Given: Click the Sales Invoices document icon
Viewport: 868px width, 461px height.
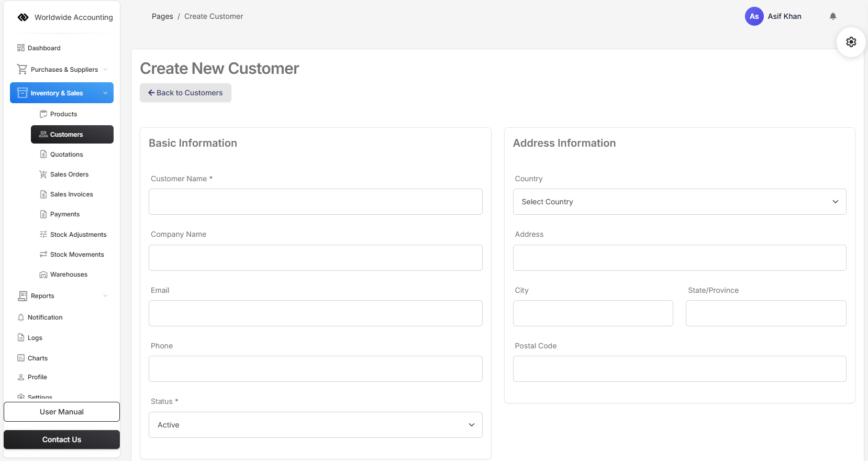Looking at the screenshot, I should [x=43, y=194].
